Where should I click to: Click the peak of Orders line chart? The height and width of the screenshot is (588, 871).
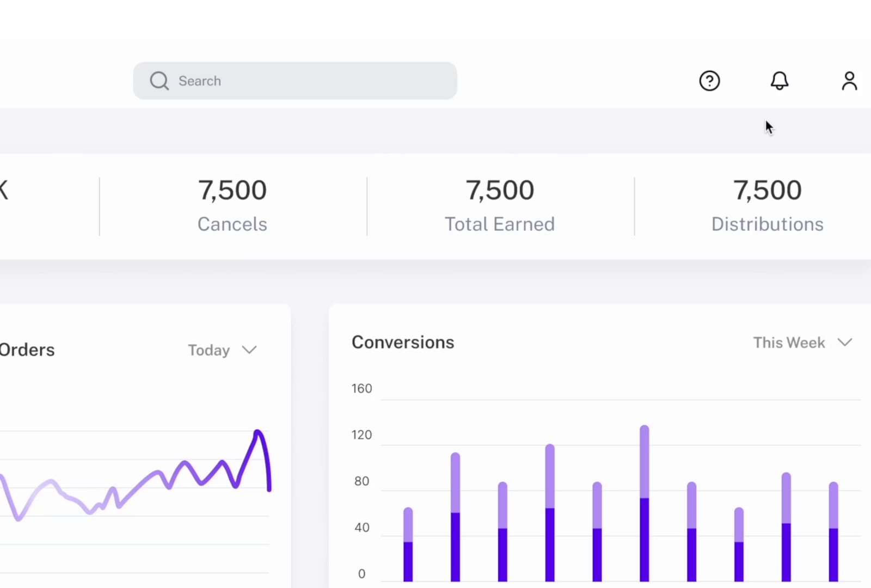[x=258, y=432]
